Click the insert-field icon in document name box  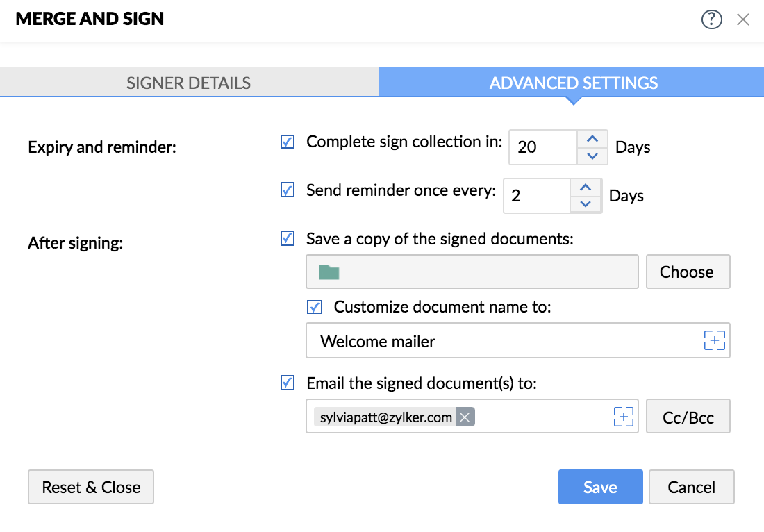[714, 340]
